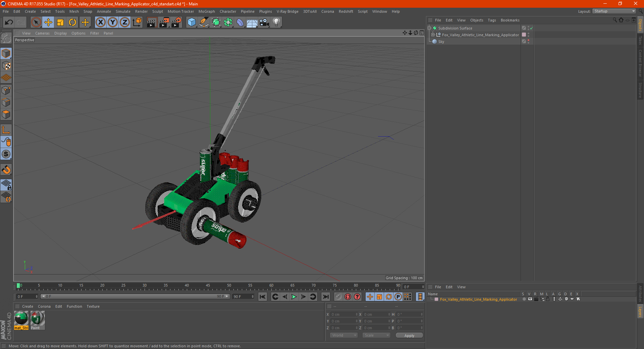Toggle Snap enable S icon
The height and width of the screenshot is (349, 644).
pyautogui.click(x=6, y=154)
